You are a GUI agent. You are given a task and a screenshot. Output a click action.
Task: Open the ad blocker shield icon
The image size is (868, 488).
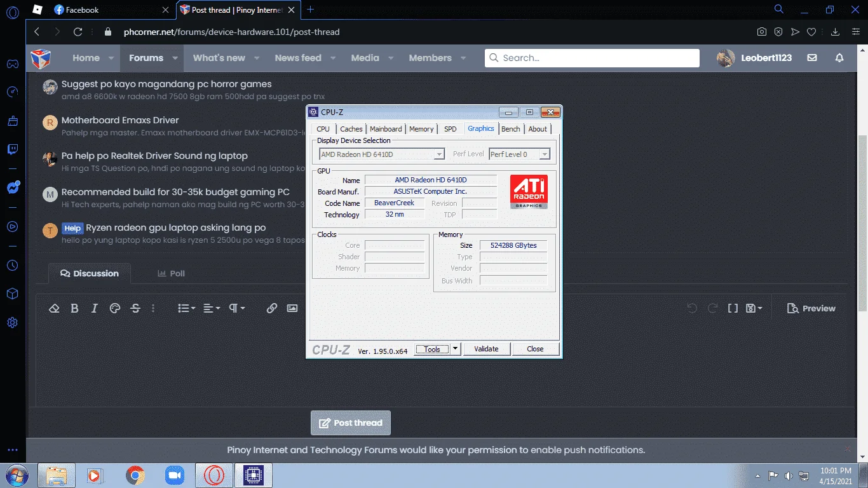tap(778, 32)
